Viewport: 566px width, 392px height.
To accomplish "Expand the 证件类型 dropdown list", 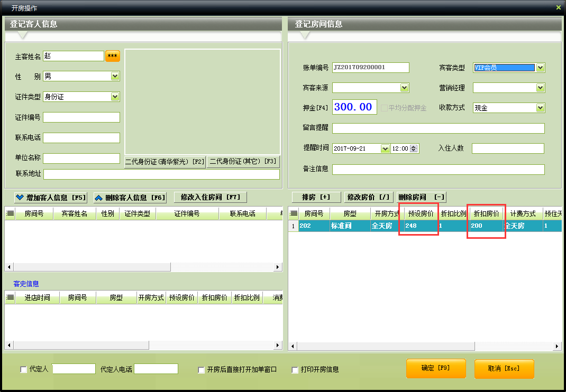I will 115,97.
